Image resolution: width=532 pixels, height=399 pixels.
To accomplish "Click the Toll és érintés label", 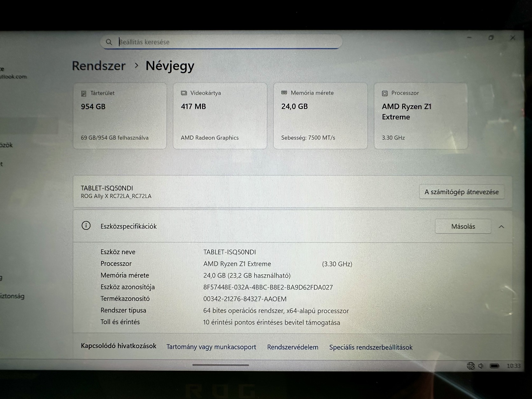I will (x=120, y=322).
